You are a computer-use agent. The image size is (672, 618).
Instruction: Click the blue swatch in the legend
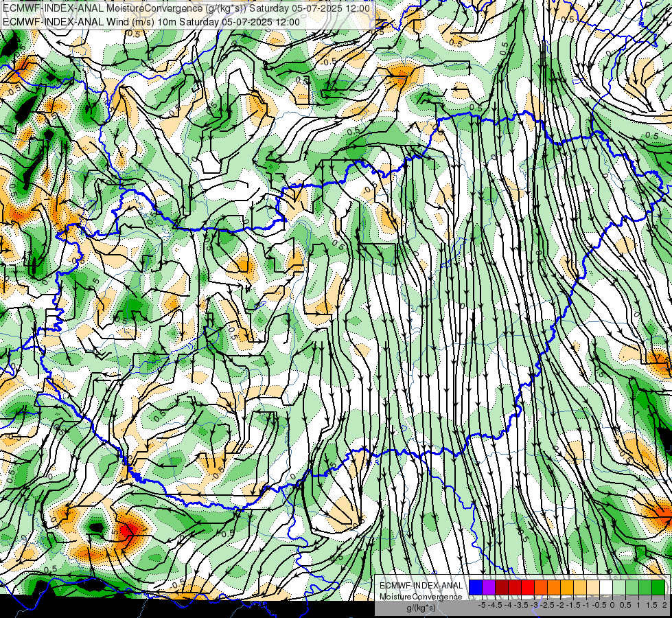pos(476,587)
